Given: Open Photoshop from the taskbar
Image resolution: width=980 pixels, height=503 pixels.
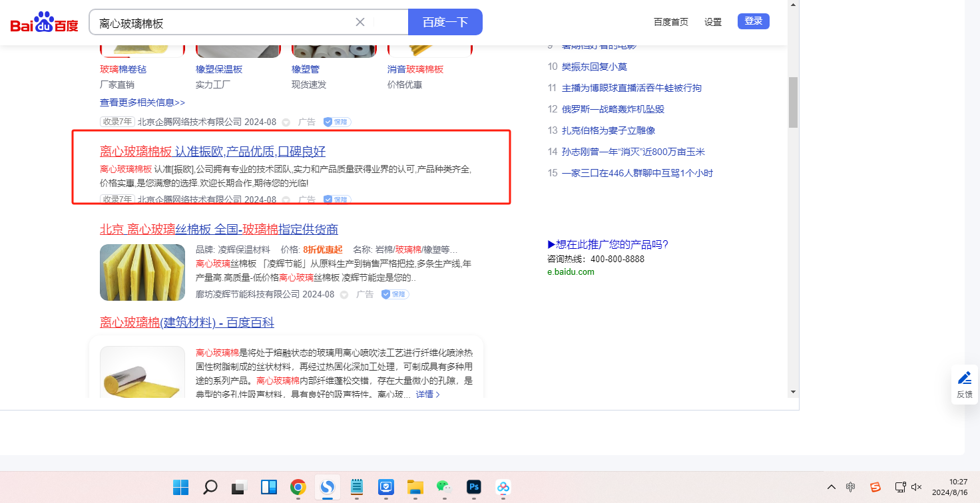Looking at the screenshot, I should coord(473,487).
